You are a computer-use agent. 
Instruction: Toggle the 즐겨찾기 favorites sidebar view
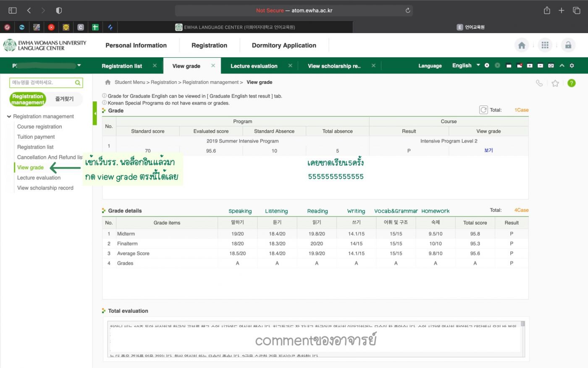tap(64, 99)
